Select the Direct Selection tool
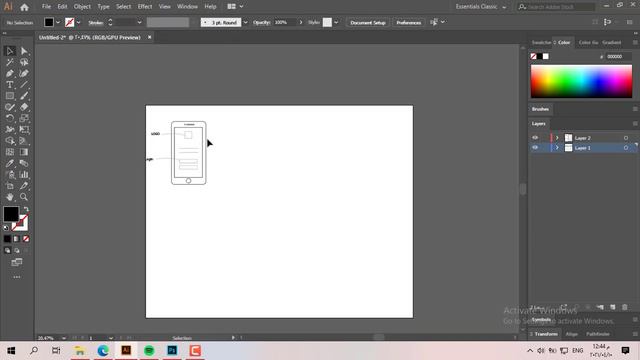640x360 pixels. 24,51
